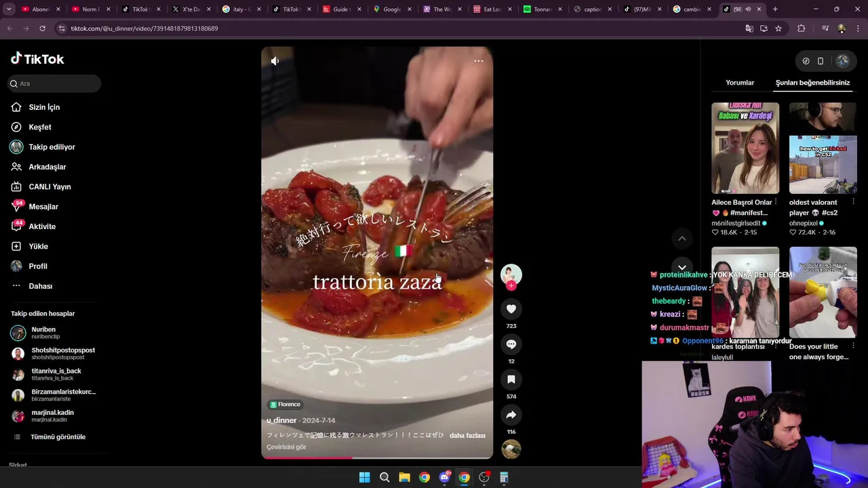868x488 pixels.
Task: Open comments with speech bubble icon
Action: tap(511, 344)
